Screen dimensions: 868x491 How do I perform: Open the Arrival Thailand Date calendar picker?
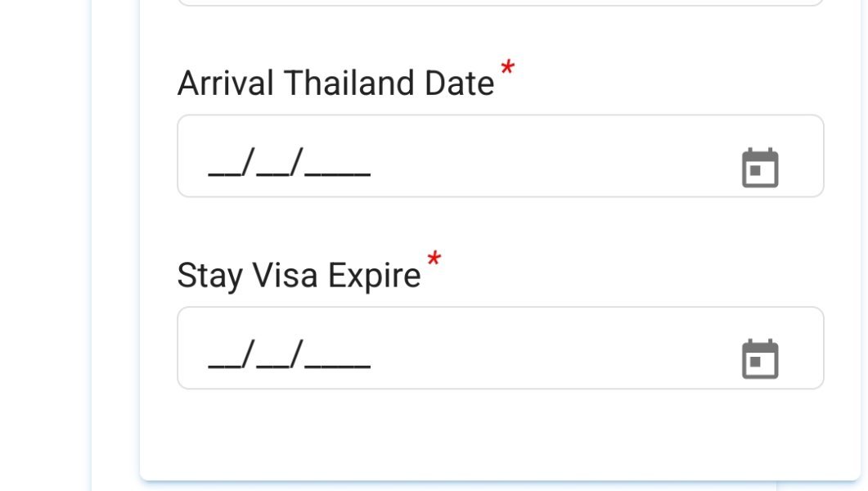point(760,168)
